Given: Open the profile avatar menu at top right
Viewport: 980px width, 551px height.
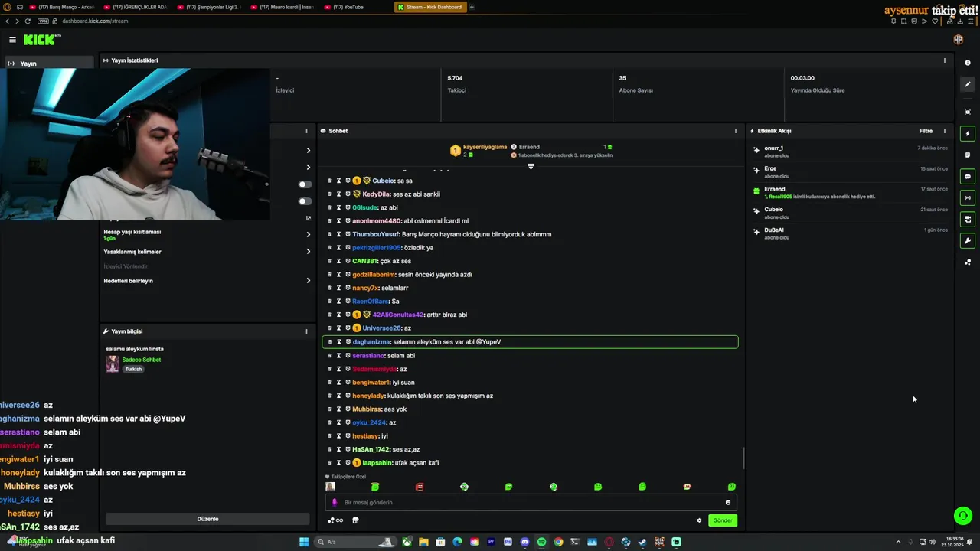Looking at the screenshot, I should coord(958,40).
